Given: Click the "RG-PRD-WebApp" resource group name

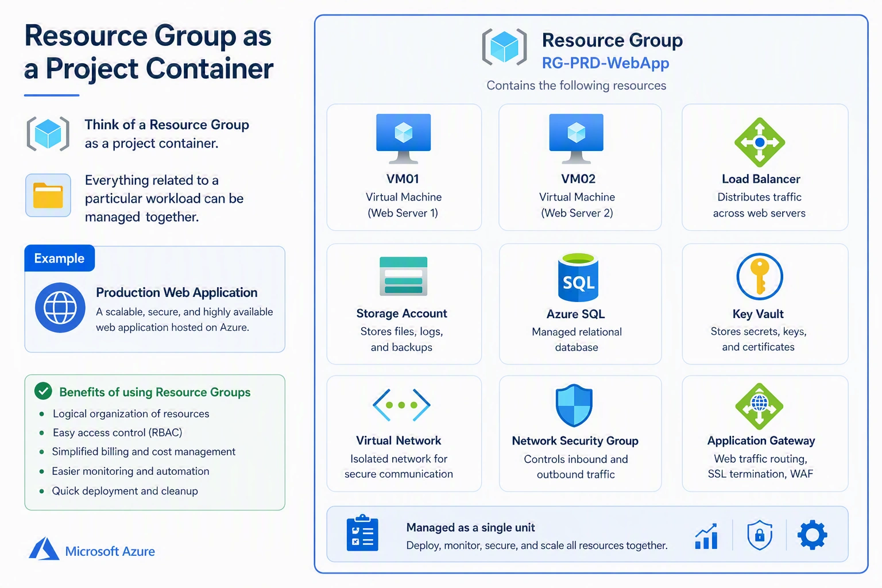Looking at the screenshot, I should [x=606, y=63].
